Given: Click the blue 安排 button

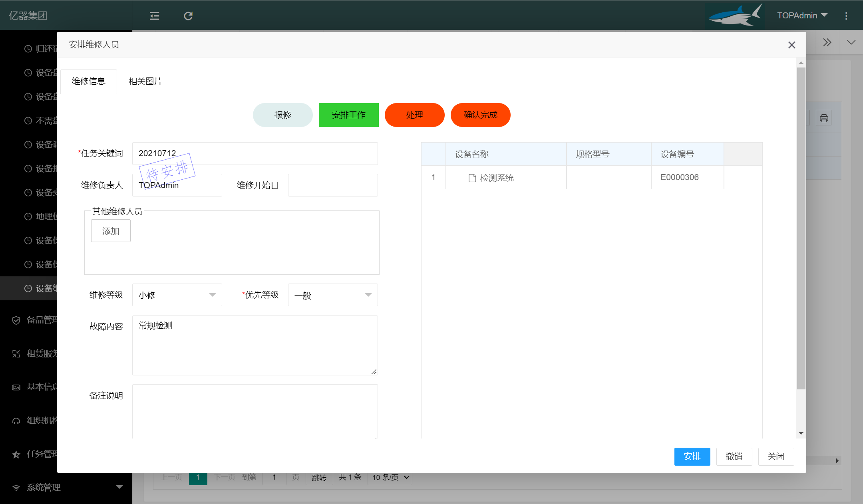Looking at the screenshot, I should click(692, 456).
